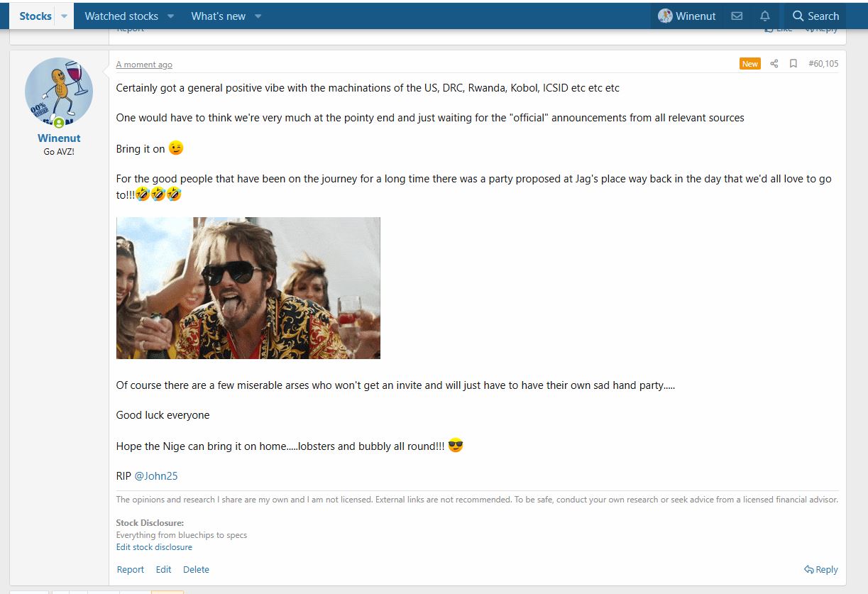This screenshot has width=868, height=594.
Task: Expand the Watched stocks dropdown arrow
Action: 170,16
